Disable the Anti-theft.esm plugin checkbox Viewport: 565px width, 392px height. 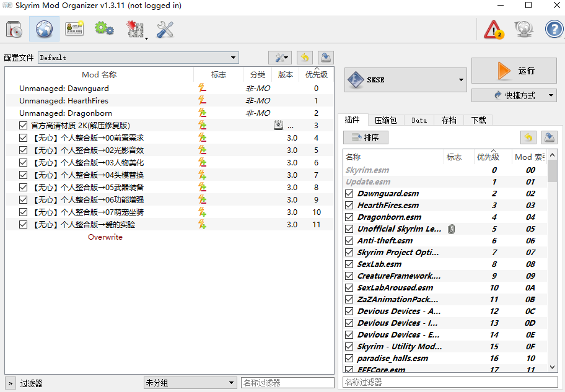tap(349, 240)
